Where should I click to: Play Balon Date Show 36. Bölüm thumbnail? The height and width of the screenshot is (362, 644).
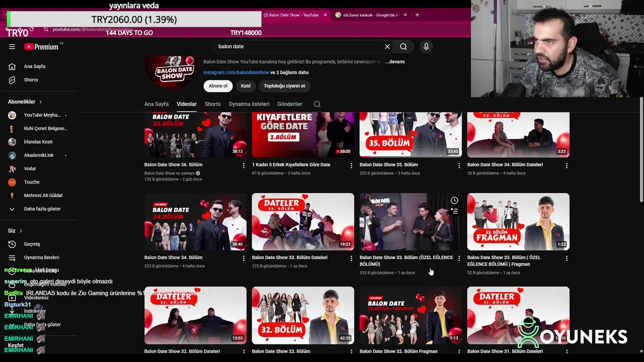pos(195,135)
